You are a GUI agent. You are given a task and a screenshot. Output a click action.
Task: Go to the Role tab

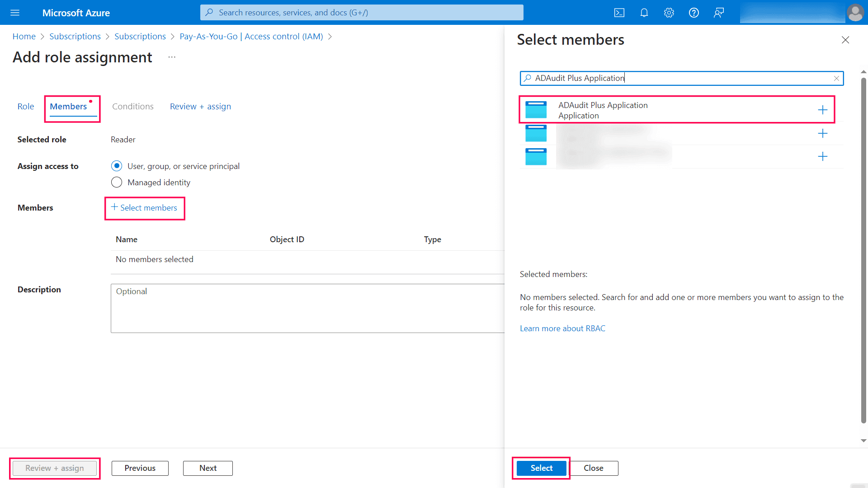pyautogui.click(x=26, y=106)
